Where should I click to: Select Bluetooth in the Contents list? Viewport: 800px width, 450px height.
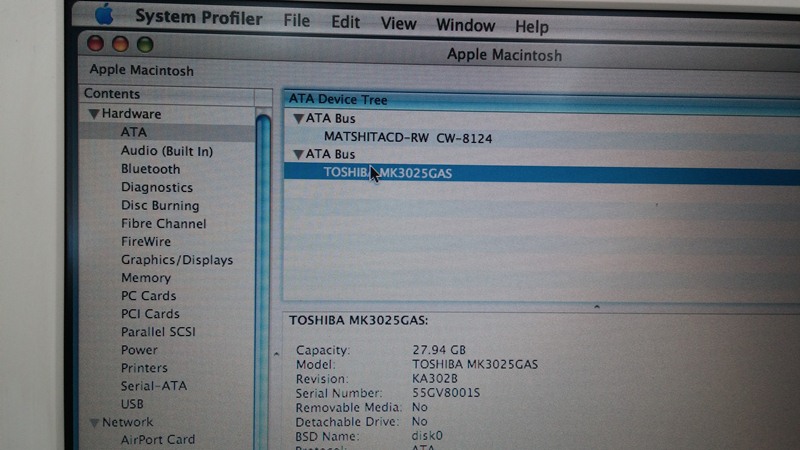click(x=150, y=169)
